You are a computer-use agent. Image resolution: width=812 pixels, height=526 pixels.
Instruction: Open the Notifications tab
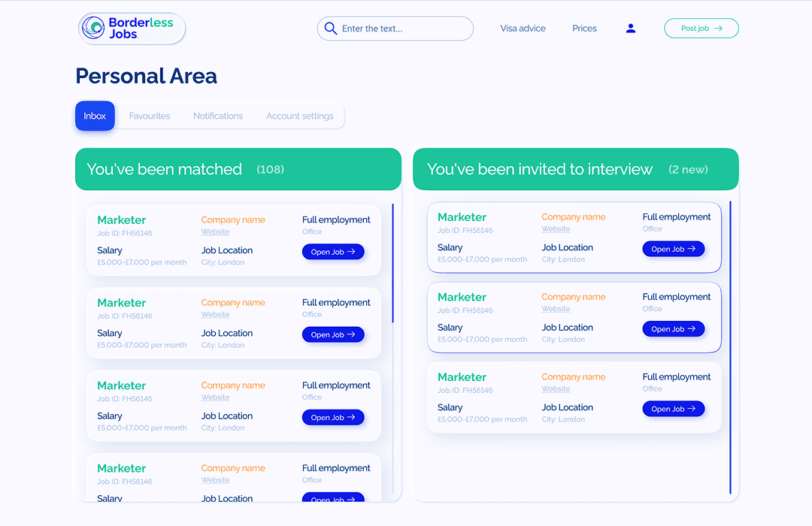pyautogui.click(x=218, y=116)
